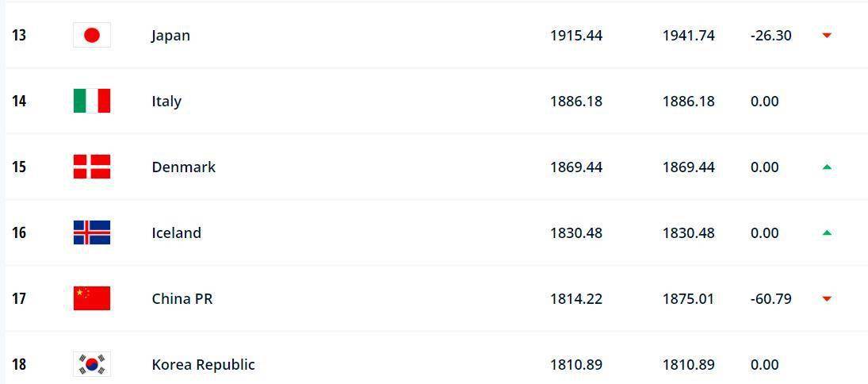This screenshot has height=384, width=868.
Task: Click the Denmark flag icon
Action: (x=92, y=167)
